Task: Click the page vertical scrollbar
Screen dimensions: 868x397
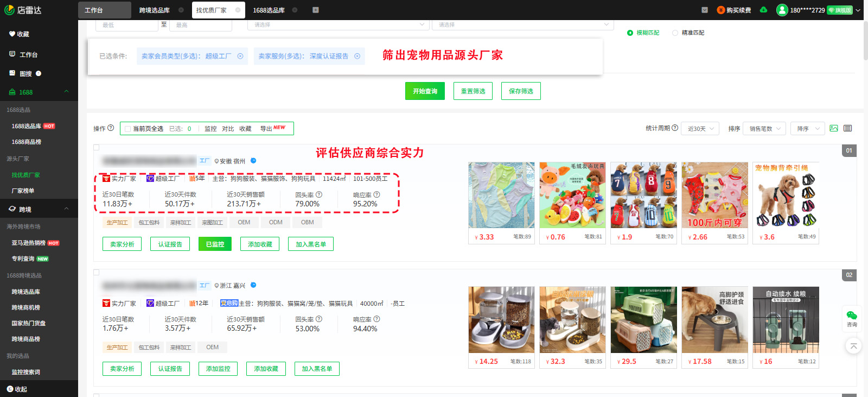Action: click(865, 41)
